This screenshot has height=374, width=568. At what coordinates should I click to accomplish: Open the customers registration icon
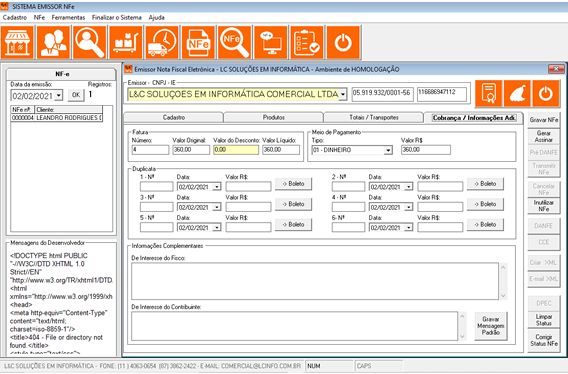point(54,43)
